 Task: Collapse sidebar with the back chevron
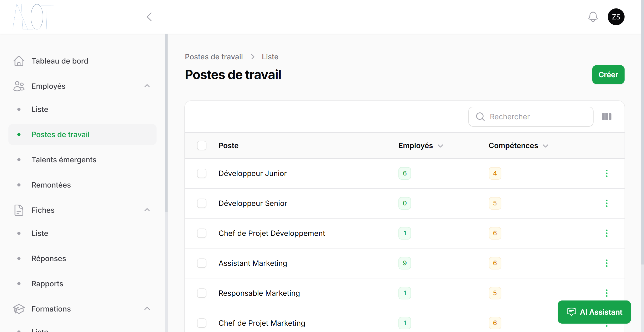coord(149,17)
